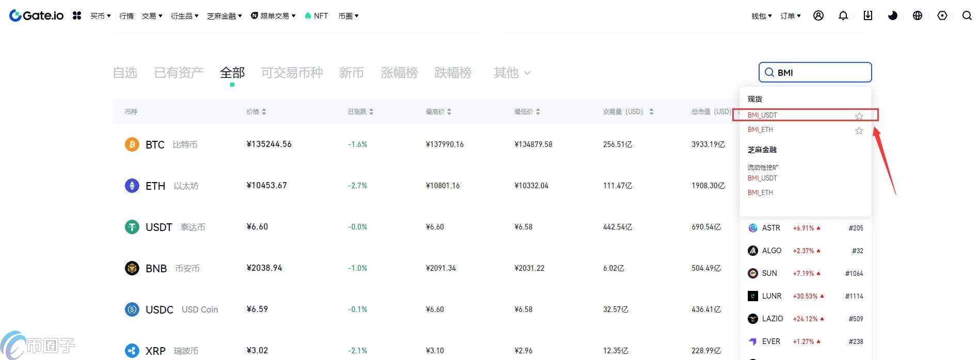Click the LUNR coin icon
This screenshot has height=360, width=980.
click(753, 296)
